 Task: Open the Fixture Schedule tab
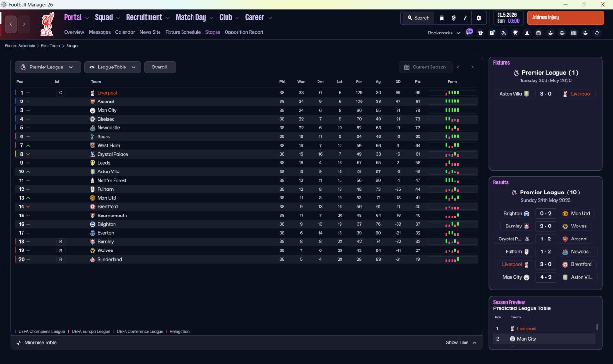pos(183,32)
